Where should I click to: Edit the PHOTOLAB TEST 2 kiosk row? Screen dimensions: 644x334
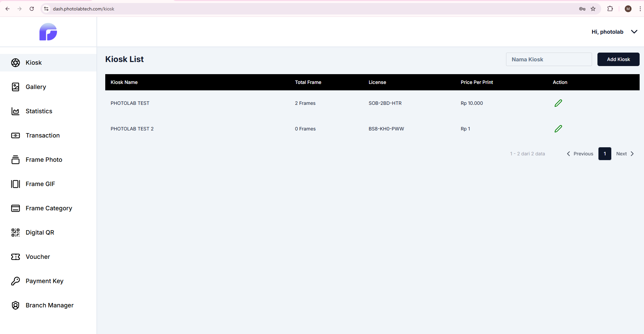[558, 129]
